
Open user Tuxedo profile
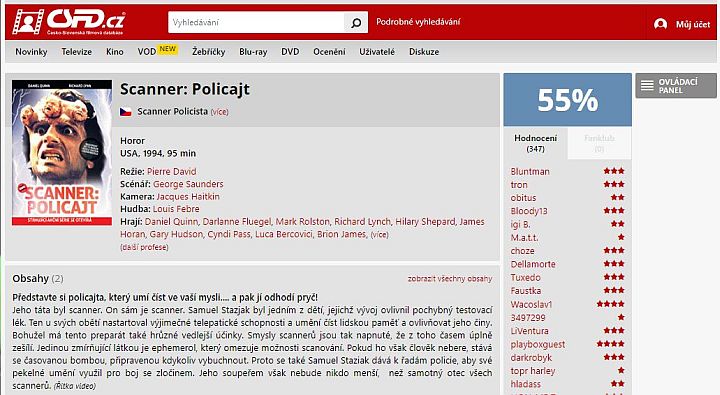[x=526, y=277]
